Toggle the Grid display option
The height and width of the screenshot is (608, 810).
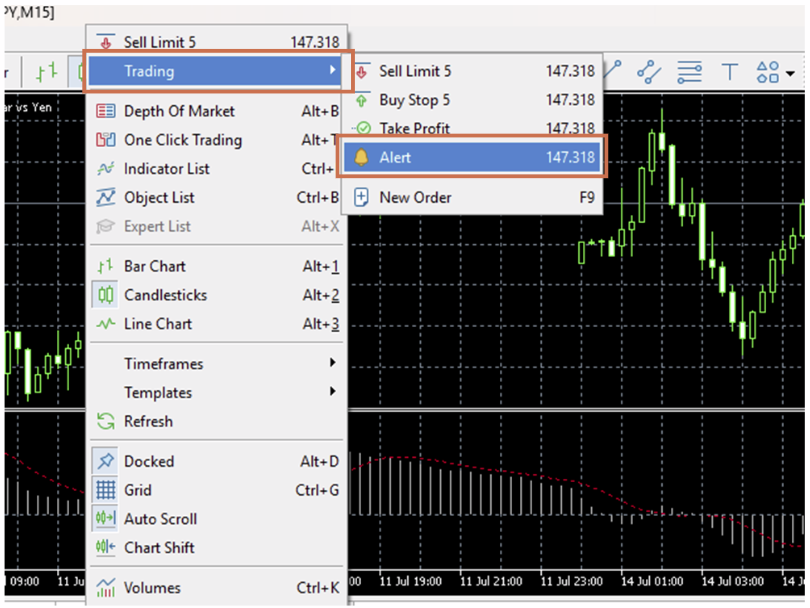tap(138, 490)
